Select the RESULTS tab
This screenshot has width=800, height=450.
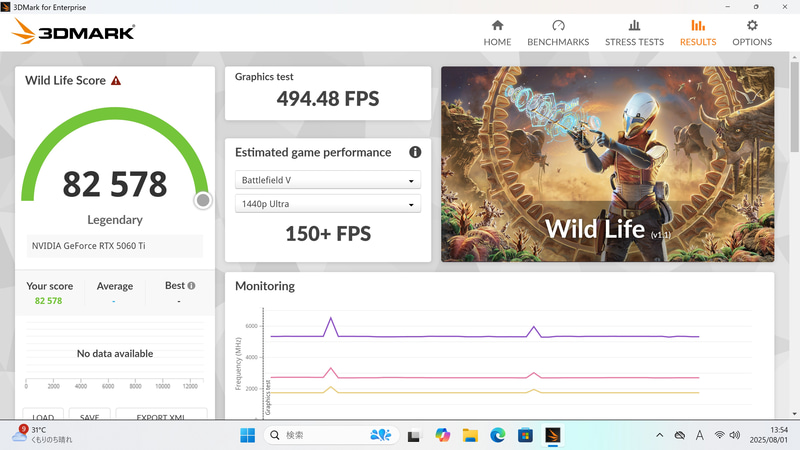(x=697, y=33)
